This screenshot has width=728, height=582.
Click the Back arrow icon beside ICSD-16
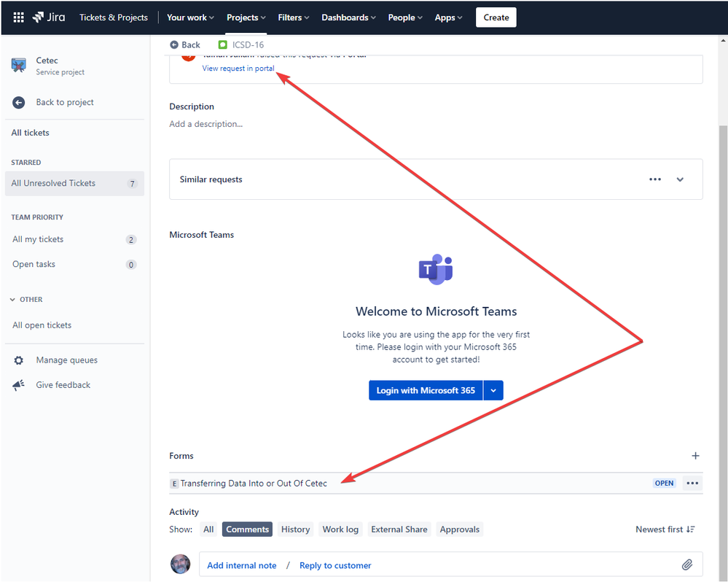coord(174,44)
